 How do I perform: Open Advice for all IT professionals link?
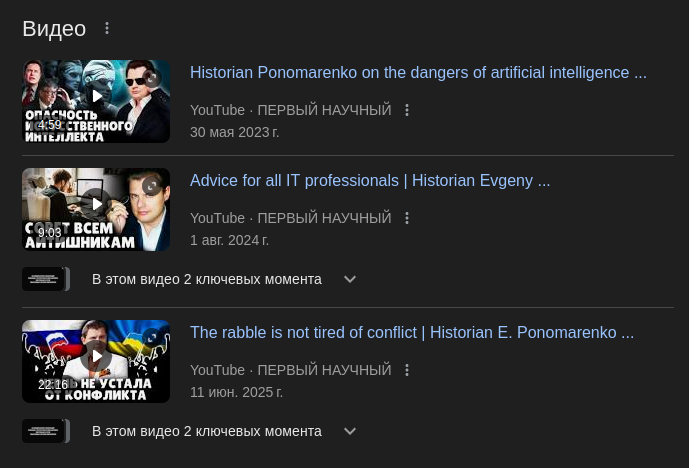[370, 181]
